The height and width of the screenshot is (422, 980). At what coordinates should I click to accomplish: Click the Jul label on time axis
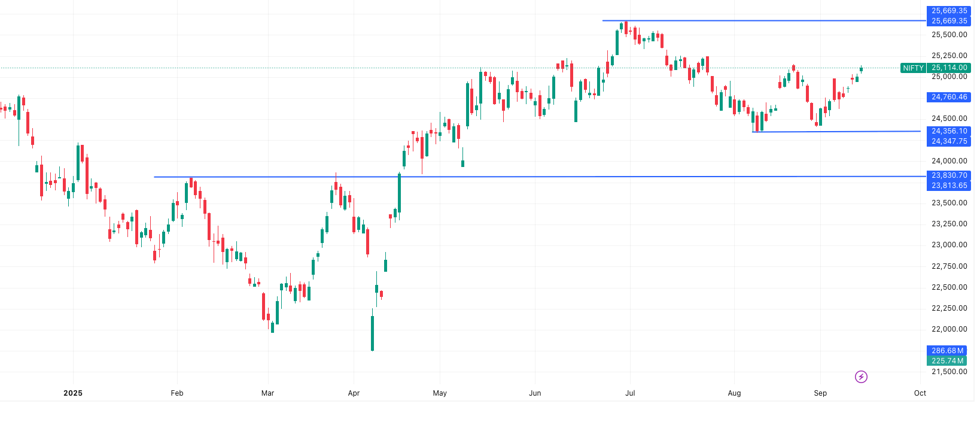pos(630,393)
